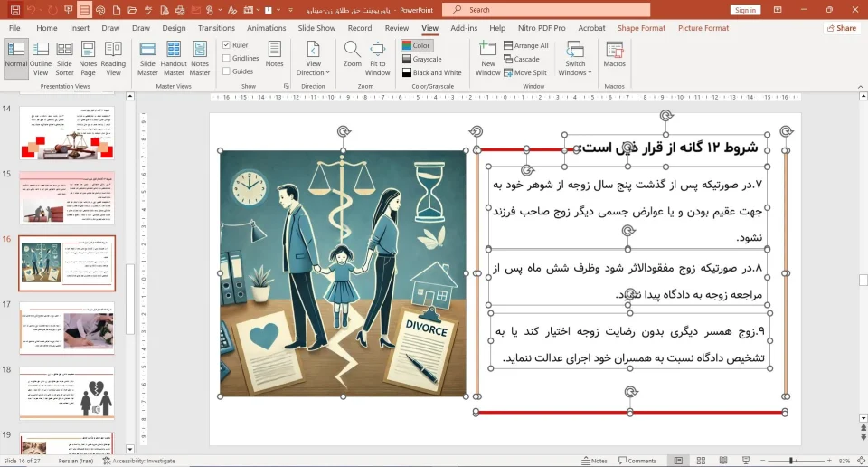Click the Sign in button
The image size is (868, 467).
tap(745, 10)
